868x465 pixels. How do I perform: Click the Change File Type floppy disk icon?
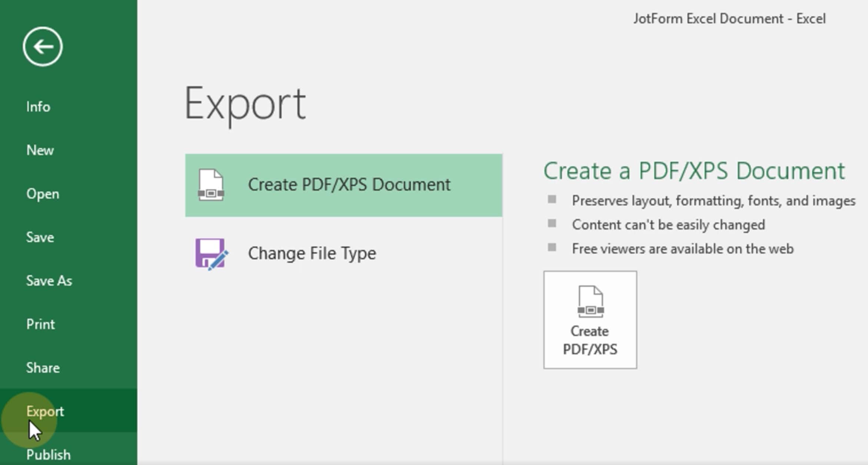210,253
